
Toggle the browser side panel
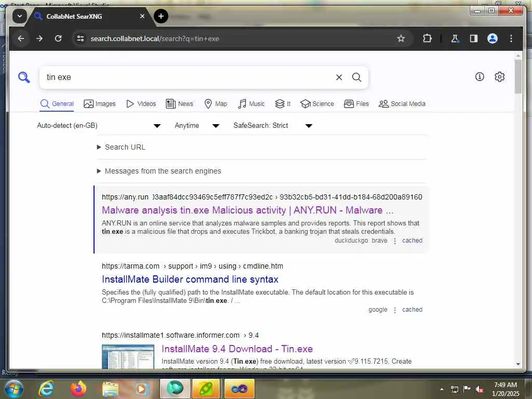474,38
